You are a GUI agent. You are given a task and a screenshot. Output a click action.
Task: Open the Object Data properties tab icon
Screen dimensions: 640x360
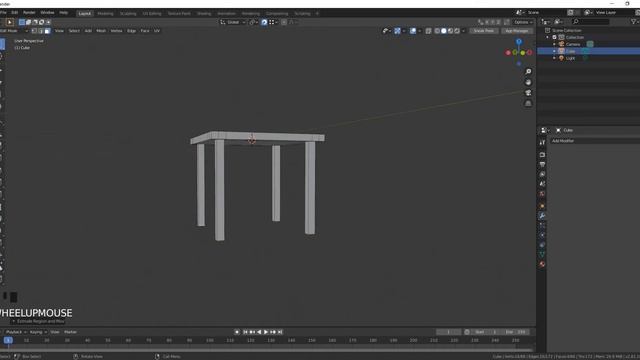click(x=542, y=255)
